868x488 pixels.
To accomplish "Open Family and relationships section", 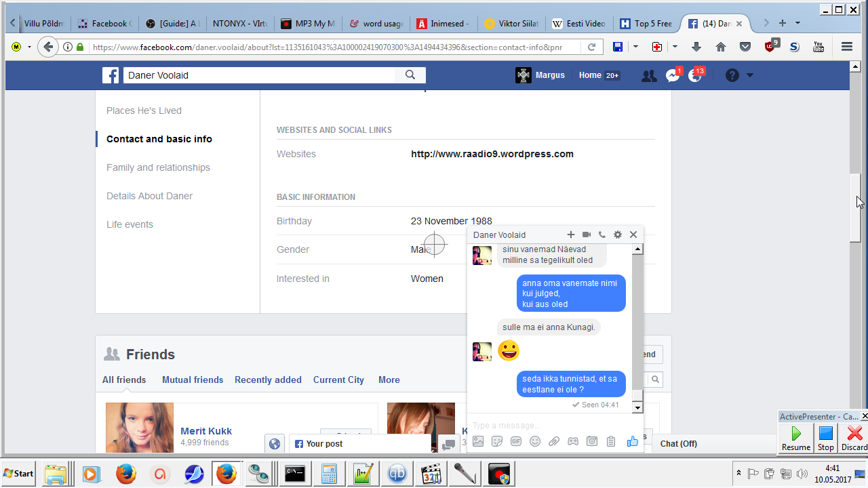I will 158,167.
